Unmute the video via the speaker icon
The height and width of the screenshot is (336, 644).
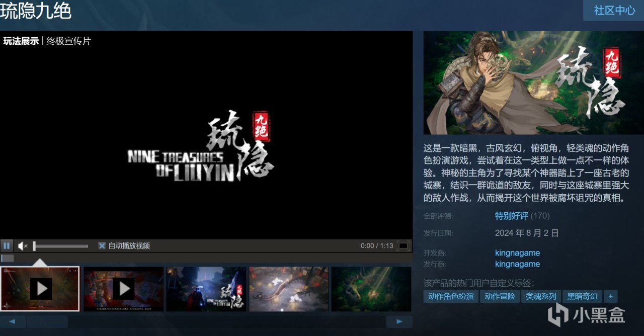coord(23,246)
